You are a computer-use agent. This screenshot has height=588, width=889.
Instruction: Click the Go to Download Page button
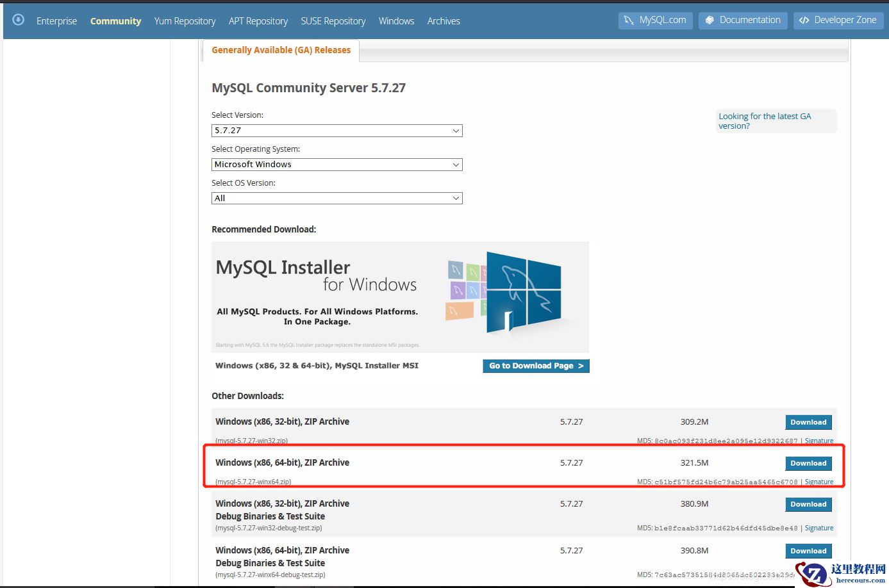tap(536, 366)
